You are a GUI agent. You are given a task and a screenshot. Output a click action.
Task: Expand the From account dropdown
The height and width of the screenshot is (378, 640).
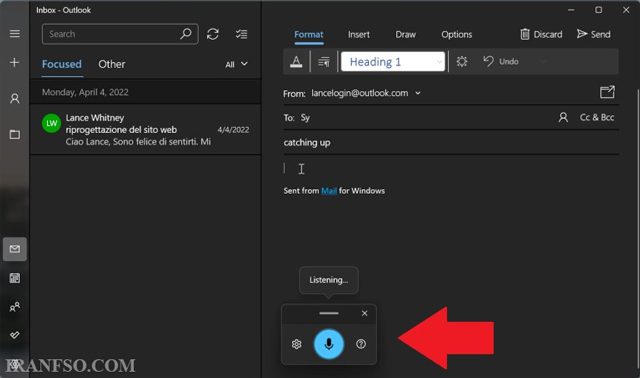[x=418, y=93]
